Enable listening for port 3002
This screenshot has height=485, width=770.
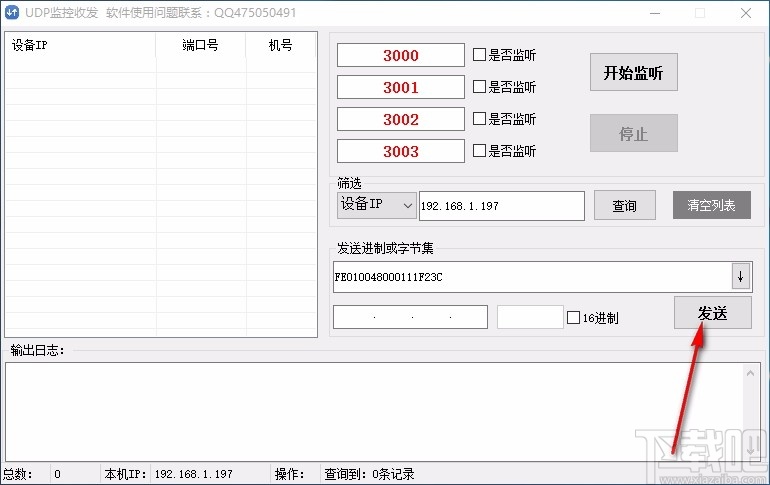(x=479, y=119)
